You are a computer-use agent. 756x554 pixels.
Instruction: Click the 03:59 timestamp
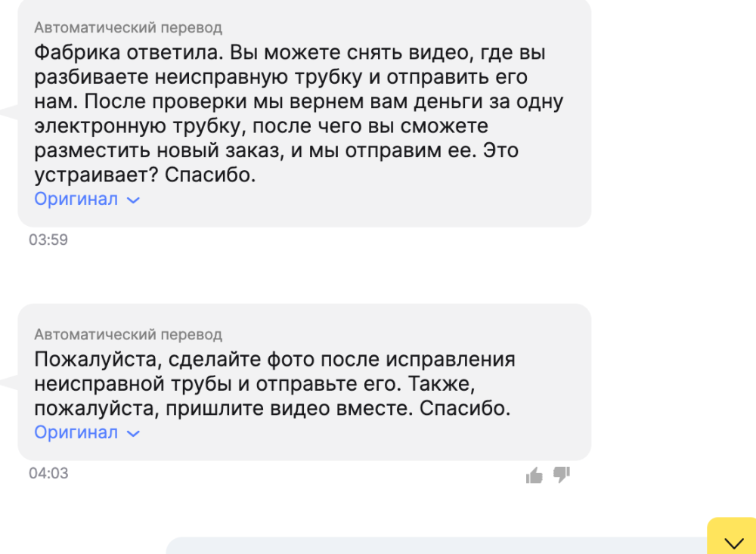[x=48, y=240]
